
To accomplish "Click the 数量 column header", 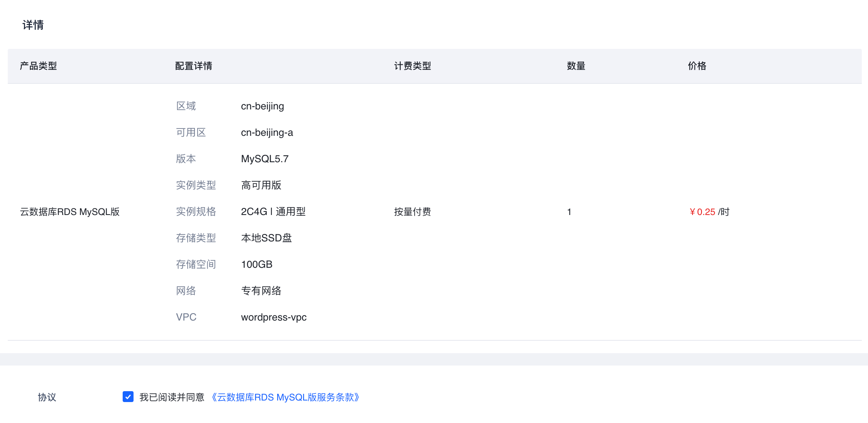I will (576, 66).
